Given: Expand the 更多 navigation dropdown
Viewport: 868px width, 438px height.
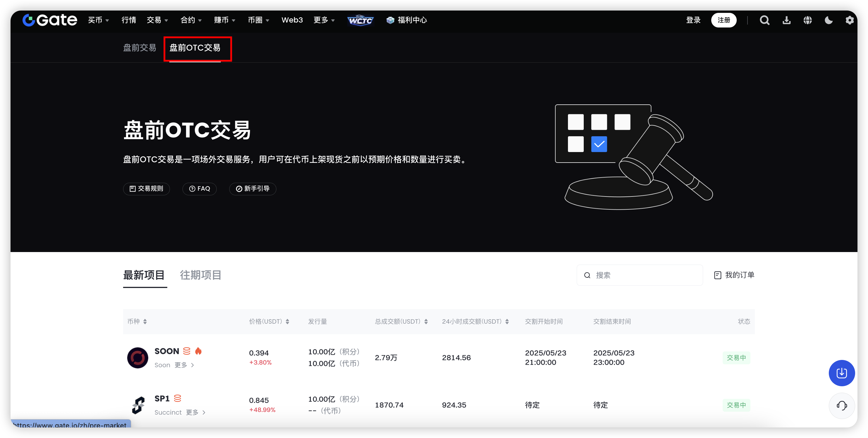Looking at the screenshot, I should (x=324, y=20).
